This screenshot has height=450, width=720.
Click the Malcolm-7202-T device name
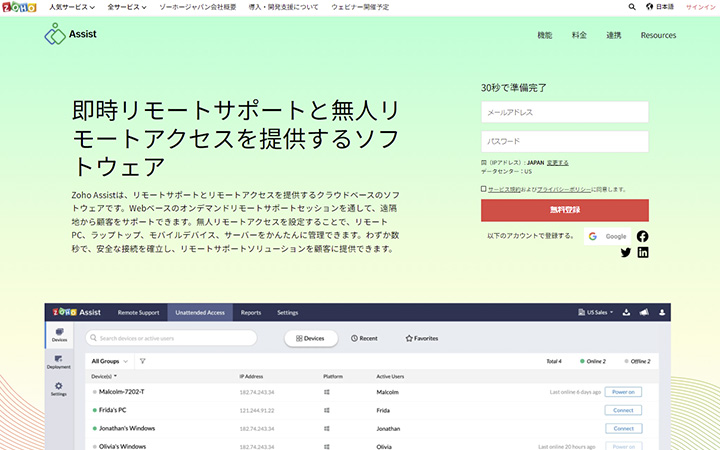click(x=122, y=392)
